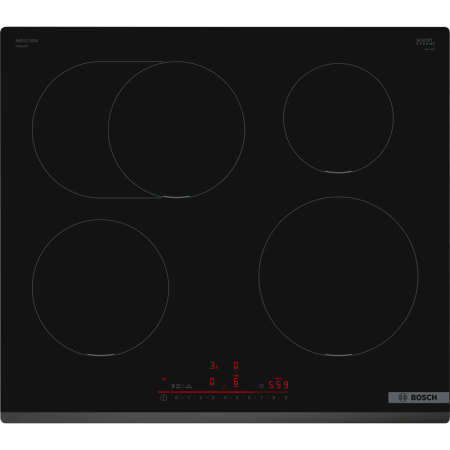
Task: Tap the main power on/off symbol
Action: click(163, 397)
